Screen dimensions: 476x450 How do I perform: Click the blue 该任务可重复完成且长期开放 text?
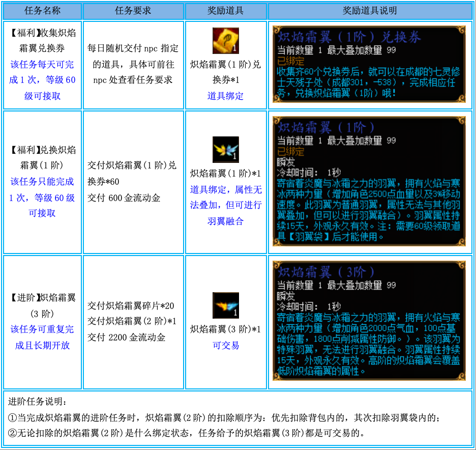42,337
